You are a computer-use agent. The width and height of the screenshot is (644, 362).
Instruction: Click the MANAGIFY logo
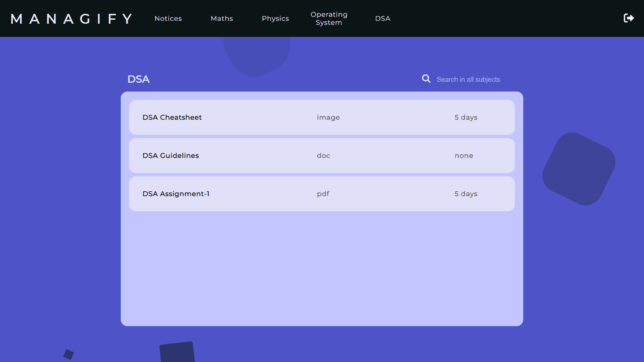(72, 18)
